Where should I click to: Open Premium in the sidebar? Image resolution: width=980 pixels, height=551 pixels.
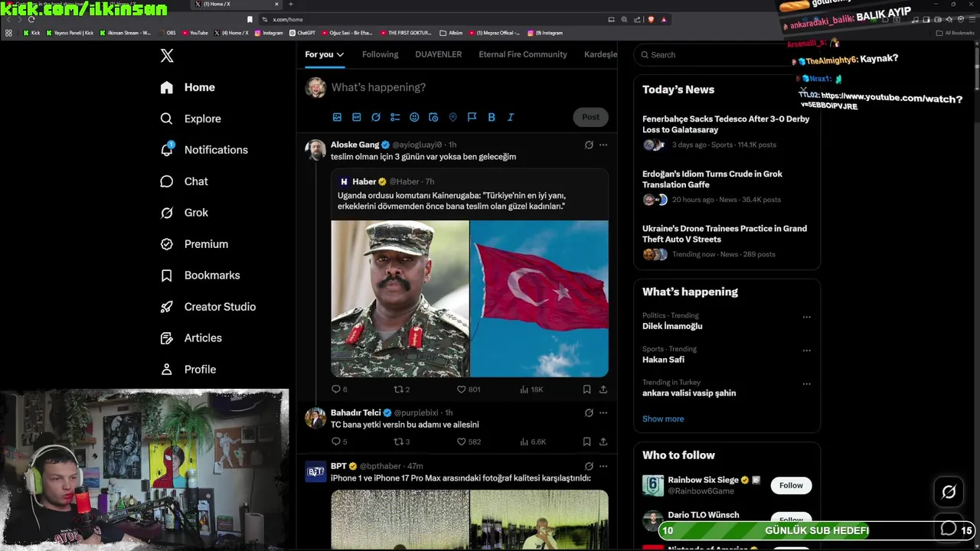click(194, 244)
